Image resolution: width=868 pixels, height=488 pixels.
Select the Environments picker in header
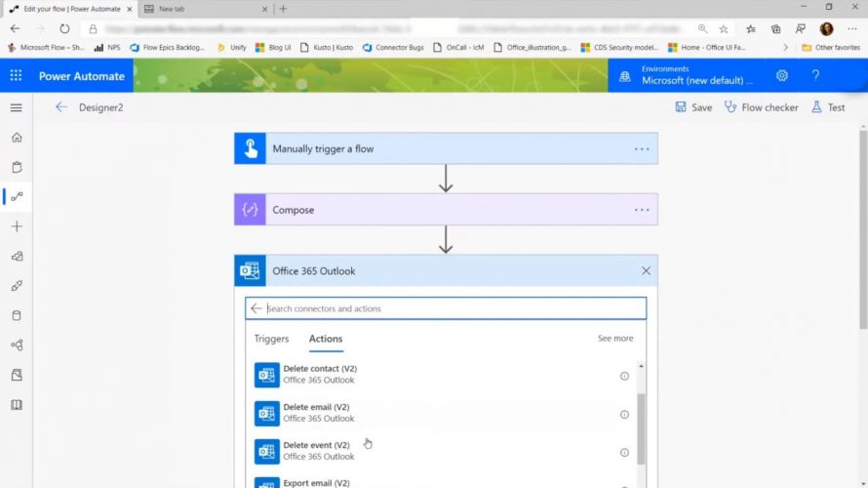(x=687, y=75)
